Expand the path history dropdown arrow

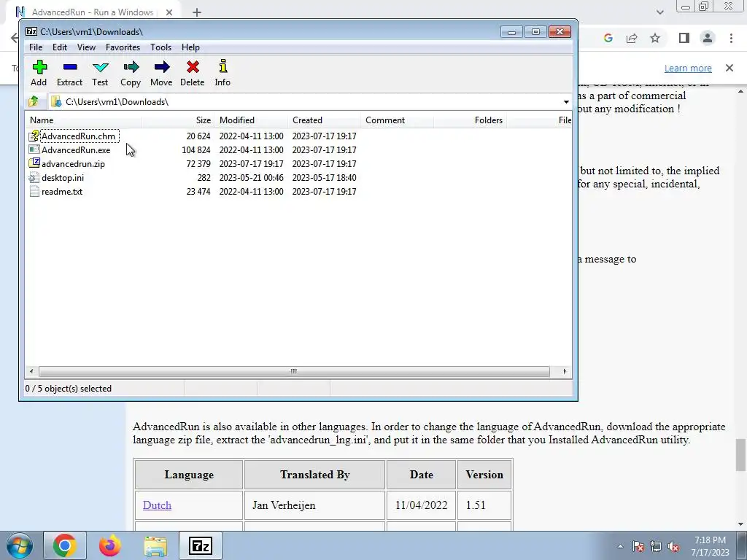(x=566, y=102)
